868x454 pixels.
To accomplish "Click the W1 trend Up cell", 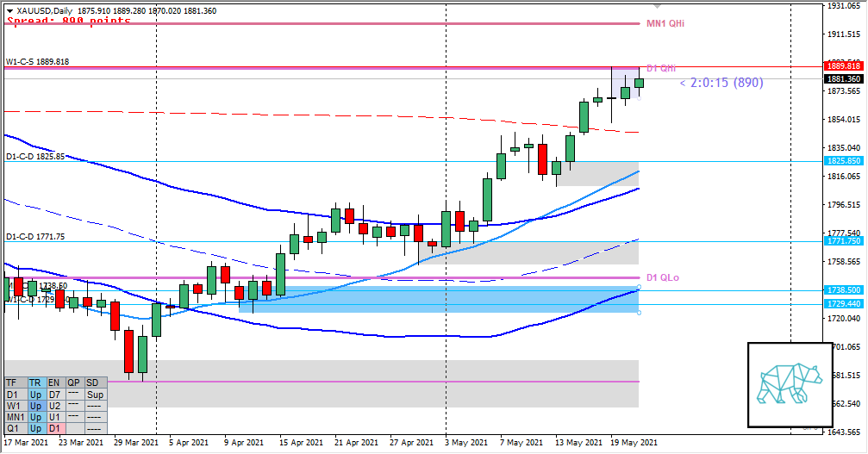I will tap(35, 405).
